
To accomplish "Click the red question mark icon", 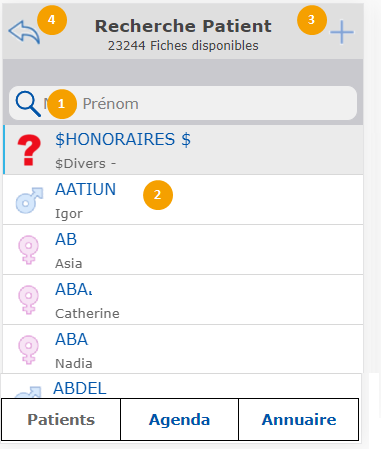I will [29, 150].
